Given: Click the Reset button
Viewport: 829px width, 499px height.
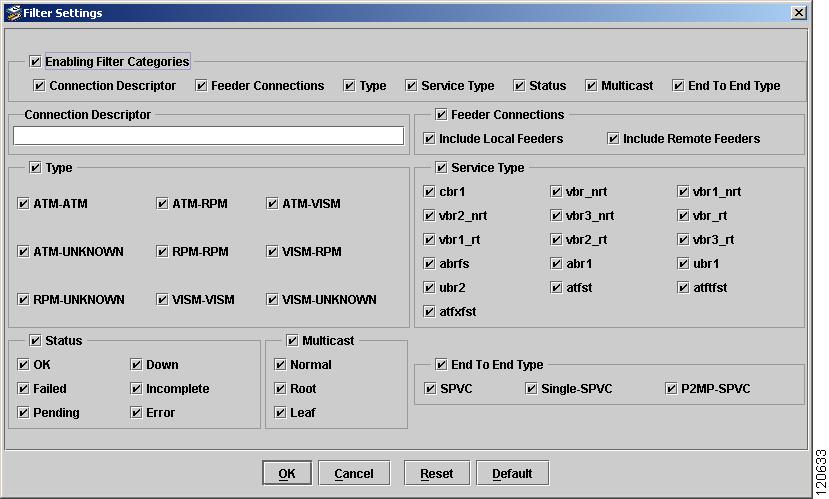Looking at the screenshot, I should tap(437, 473).
